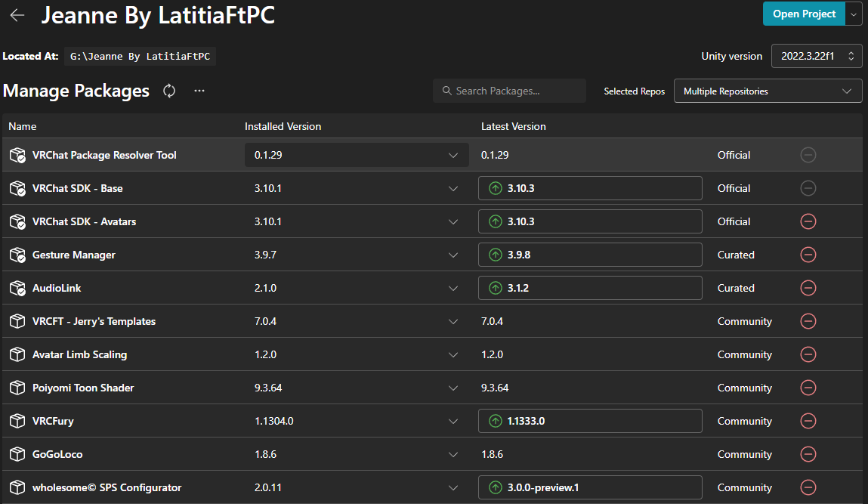This screenshot has height=504, width=868.
Task: Click the Latest Version column header
Action: tap(513, 126)
